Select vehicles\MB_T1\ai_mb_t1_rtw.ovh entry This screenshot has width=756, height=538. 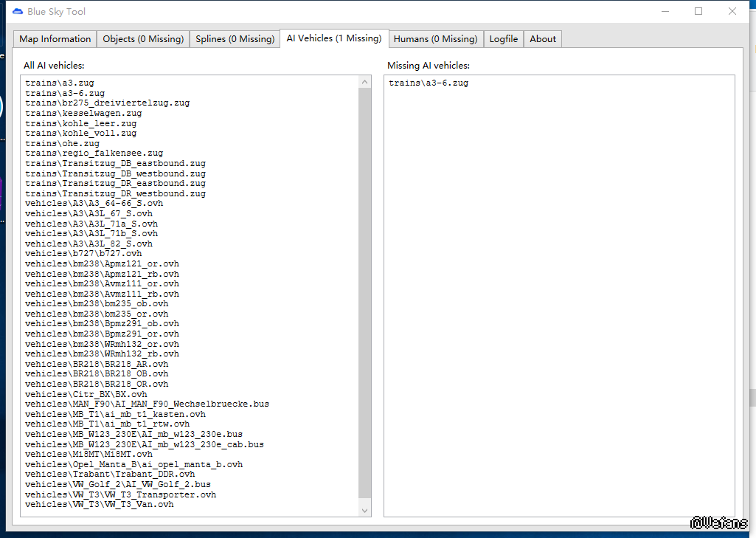click(108, 424)
